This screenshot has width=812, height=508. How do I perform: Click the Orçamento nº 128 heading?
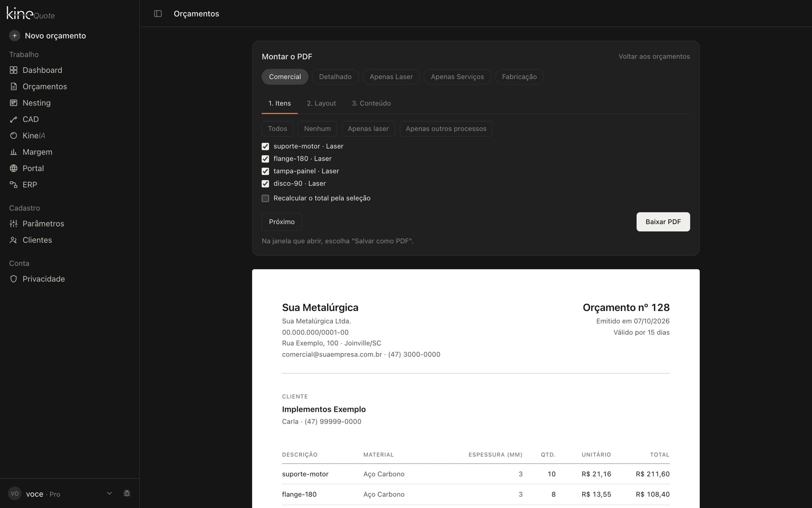[x=626, y=307]
